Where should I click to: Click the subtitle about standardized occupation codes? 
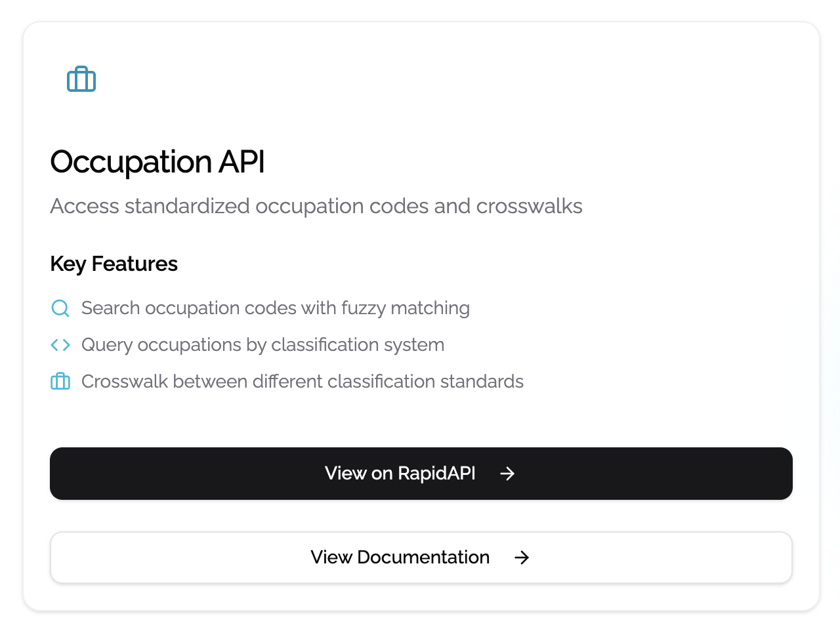click(x=316, y=206)
